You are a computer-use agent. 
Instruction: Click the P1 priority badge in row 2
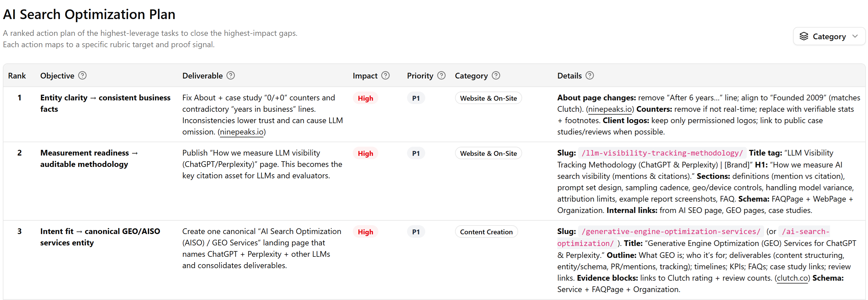[416, 154]
